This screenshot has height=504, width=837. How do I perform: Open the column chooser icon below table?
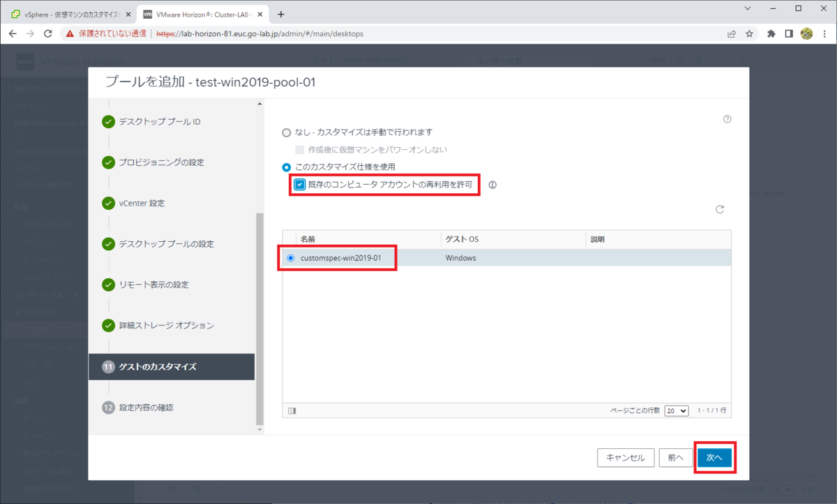292,411
